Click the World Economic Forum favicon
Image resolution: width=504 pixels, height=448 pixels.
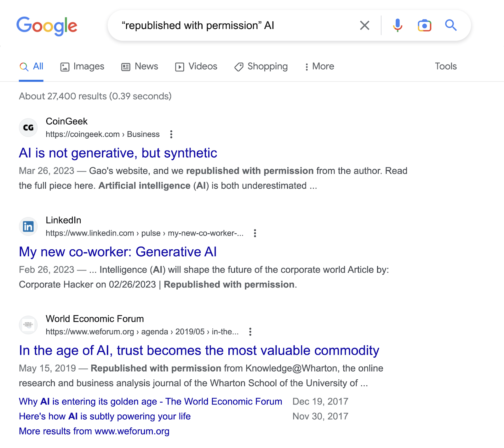[28, 325]
